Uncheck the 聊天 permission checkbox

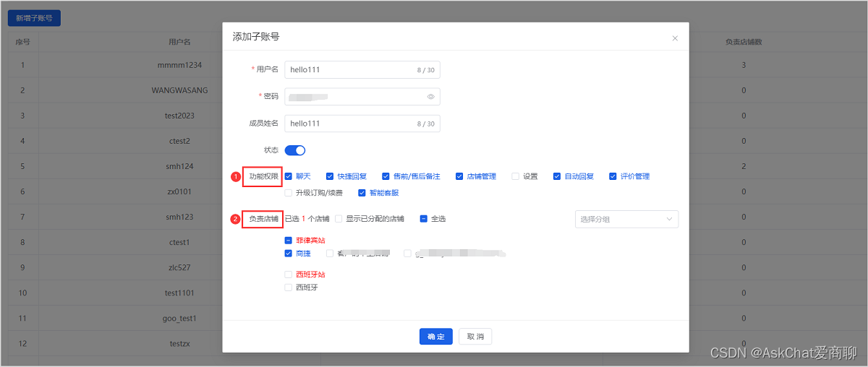click(289, 176)
